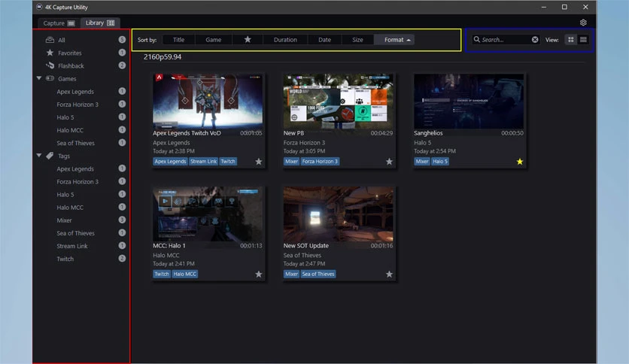Click Forza Horizon 3 tag on New PB

320,161
